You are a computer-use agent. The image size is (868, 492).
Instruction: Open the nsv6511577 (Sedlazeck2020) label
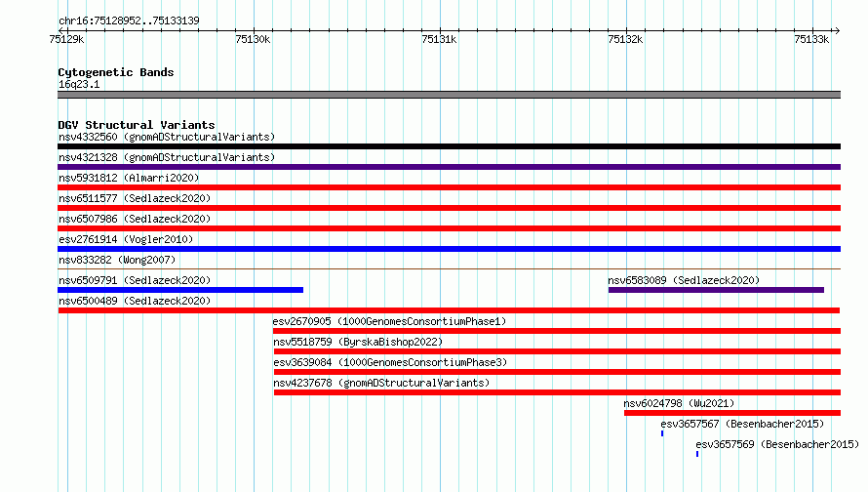[x=135, y=198]
